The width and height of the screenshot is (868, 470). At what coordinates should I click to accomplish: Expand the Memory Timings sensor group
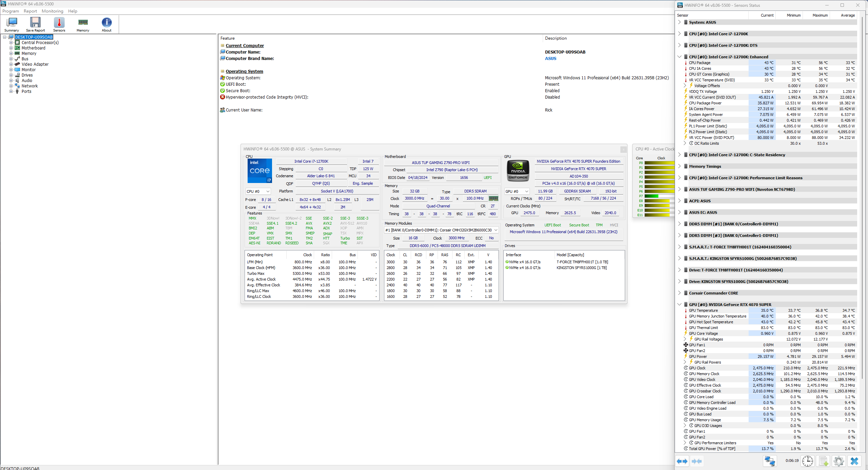679,166
